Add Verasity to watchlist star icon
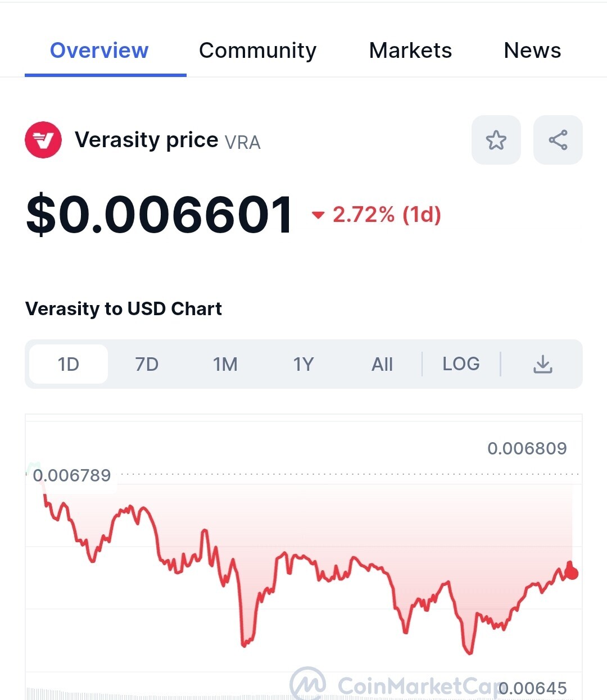This screenshot has height=700, width=607. (x=496, y=140)
